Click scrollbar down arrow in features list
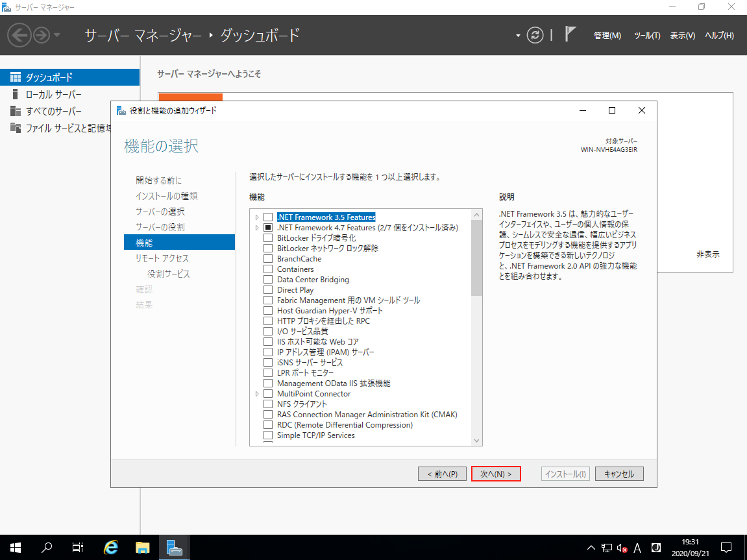747x560 pixels. [476, 441]
